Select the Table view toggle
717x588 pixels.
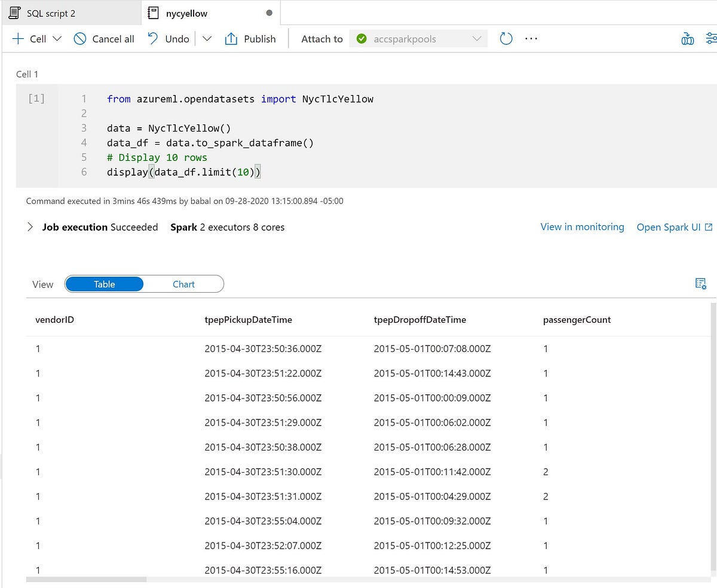(104, 284)
